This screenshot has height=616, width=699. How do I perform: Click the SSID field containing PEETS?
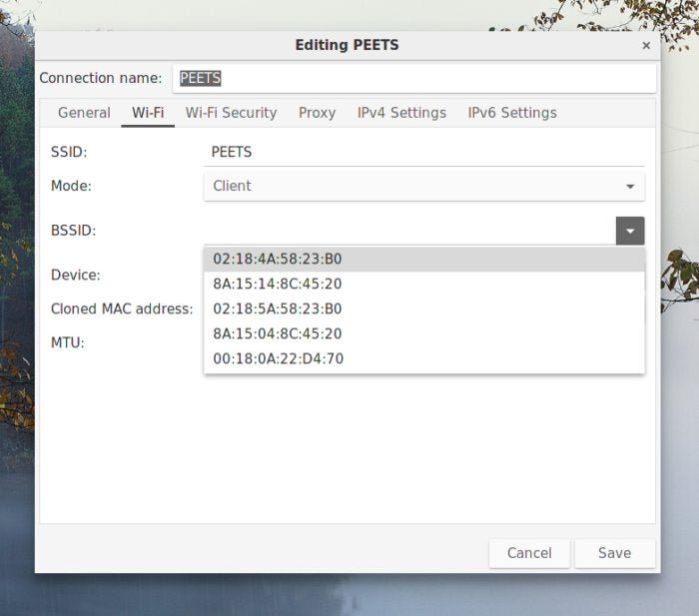click(x=424, y=153)
